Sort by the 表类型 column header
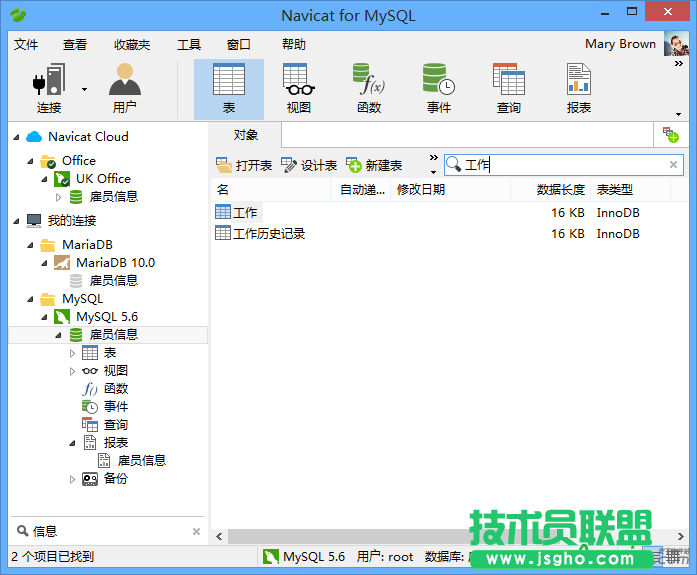Viewport: 697px width, 575px height. 630,190
